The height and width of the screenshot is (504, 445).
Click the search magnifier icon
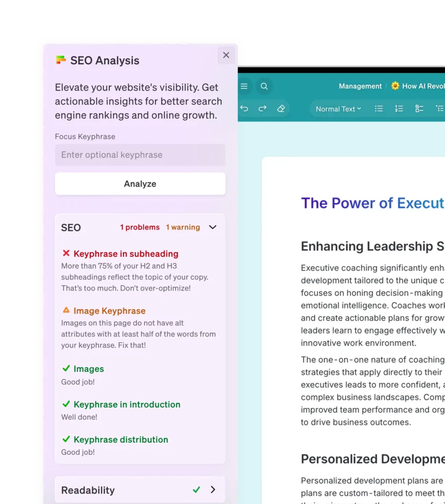point(264,86)
